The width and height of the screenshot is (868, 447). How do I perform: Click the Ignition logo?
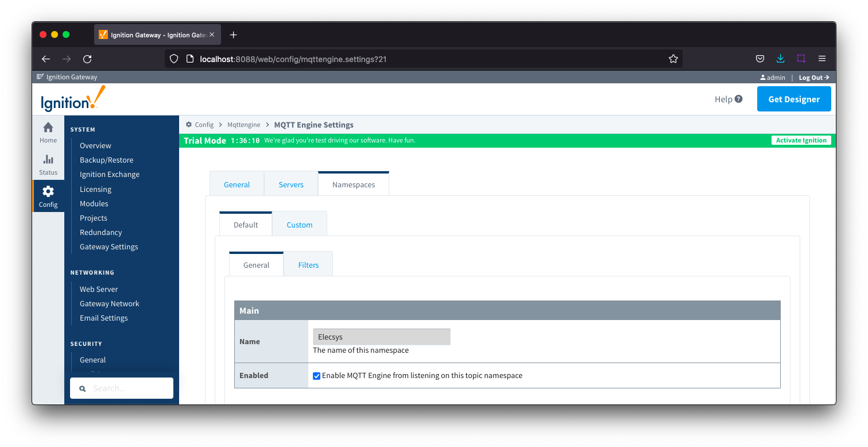point(73,99)
